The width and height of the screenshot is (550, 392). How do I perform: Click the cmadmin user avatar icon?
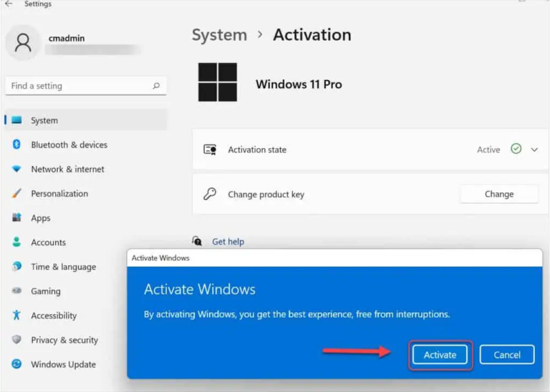pos(23,43)
